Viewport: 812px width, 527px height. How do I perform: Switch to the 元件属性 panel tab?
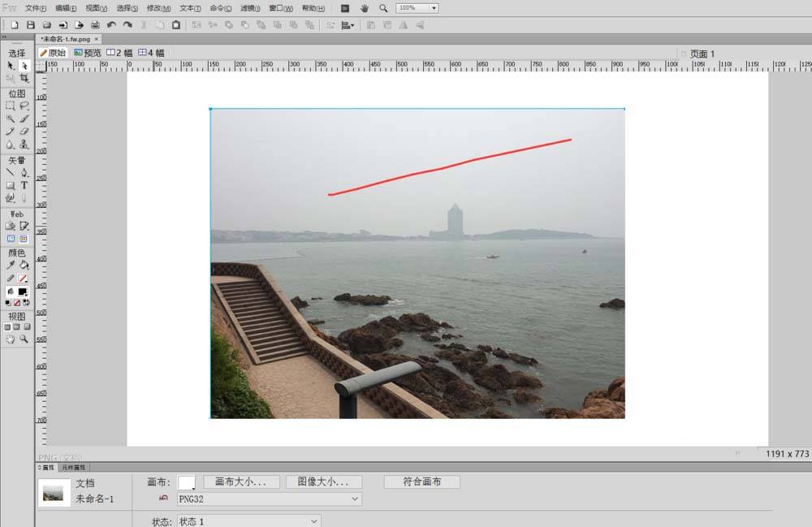coord(75,468)
